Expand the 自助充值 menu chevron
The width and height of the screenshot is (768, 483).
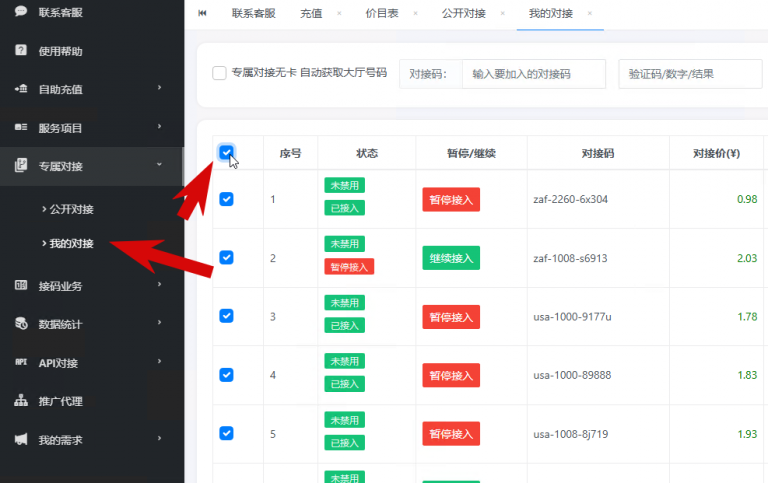point(159,88)
